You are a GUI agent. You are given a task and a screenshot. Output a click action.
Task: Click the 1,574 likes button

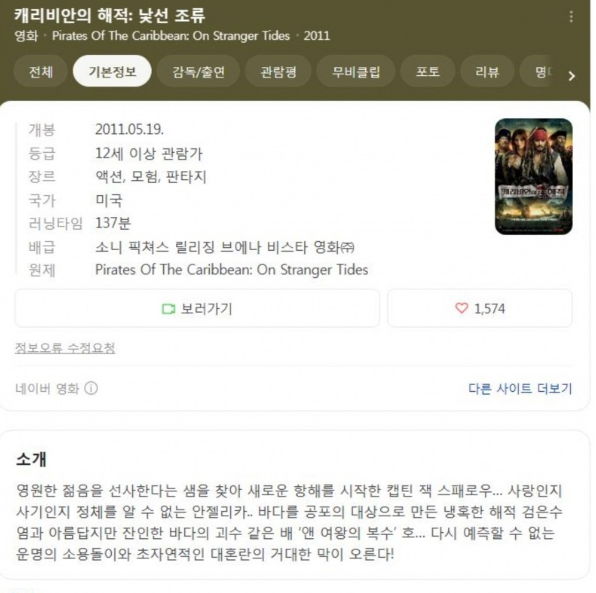click(480, 308)
